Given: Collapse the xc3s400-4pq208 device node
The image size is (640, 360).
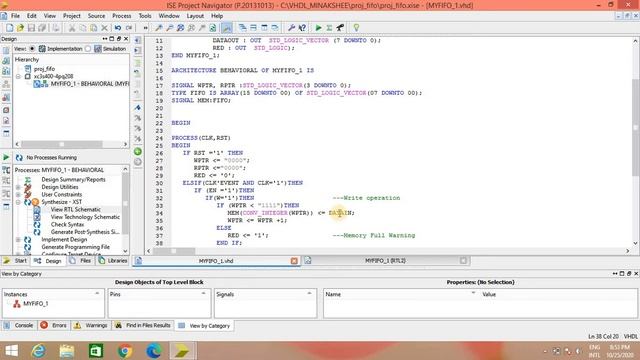Looking at the screenshot, I should 18,76.
